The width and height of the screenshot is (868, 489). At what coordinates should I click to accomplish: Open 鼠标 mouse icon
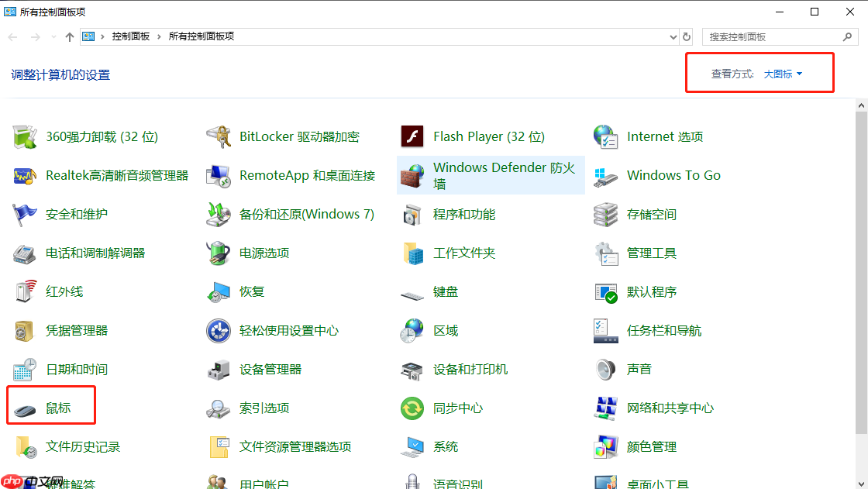click(24, 410)
